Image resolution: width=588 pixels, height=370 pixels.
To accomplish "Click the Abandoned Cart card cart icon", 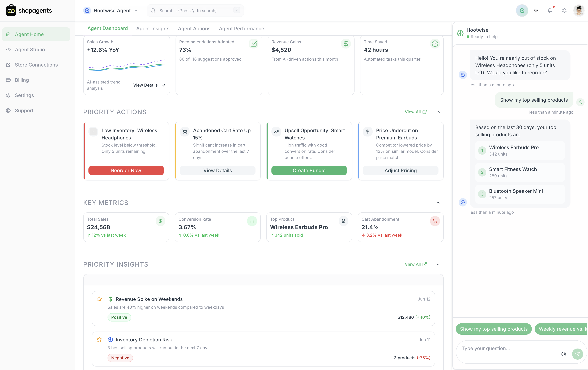I will (x=185, y=131).
